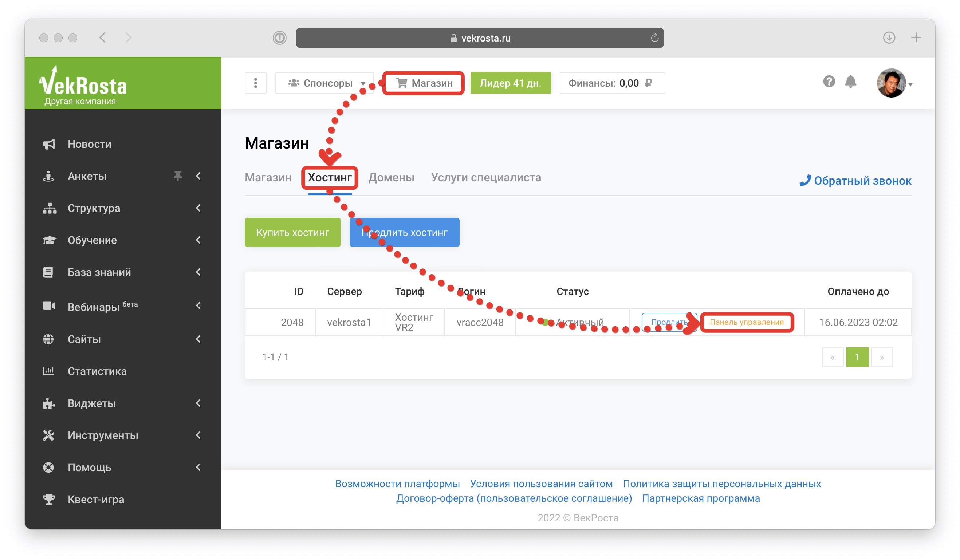Image resolution: width=960 pixels, height=560 pixels.
Task: Click the Помощь lifebuoy icon
Action: [48, 468]
